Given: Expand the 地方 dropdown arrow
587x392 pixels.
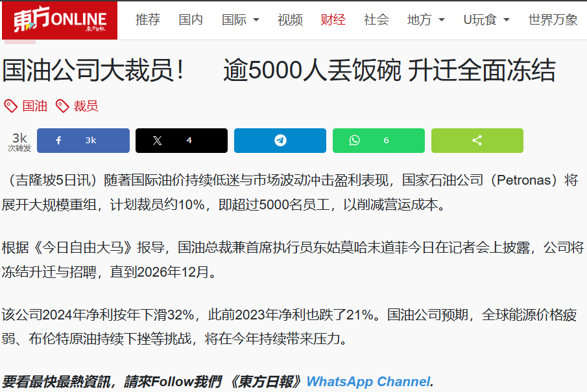Looking at the screenshot, I should (x=441, y=20).
